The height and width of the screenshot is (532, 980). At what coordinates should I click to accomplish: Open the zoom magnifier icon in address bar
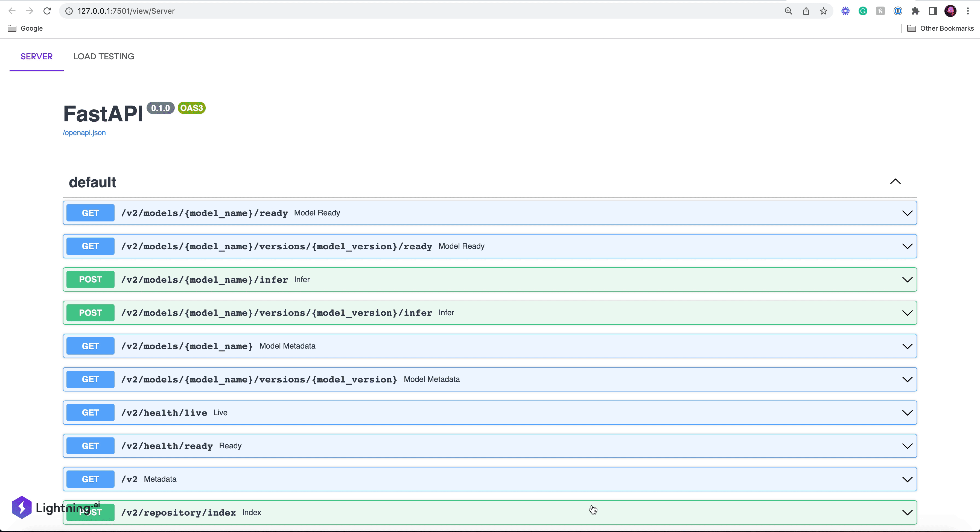(x=788, y=11)
